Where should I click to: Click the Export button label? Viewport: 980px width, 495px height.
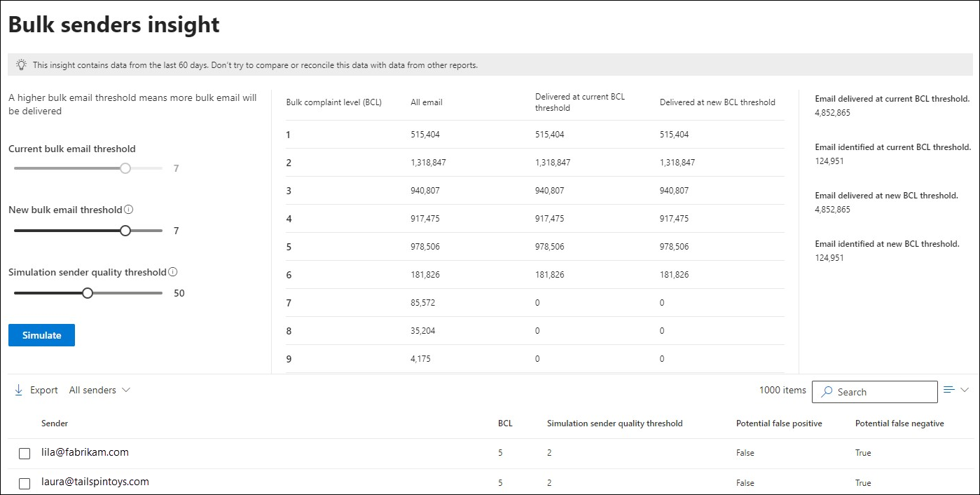44,390
